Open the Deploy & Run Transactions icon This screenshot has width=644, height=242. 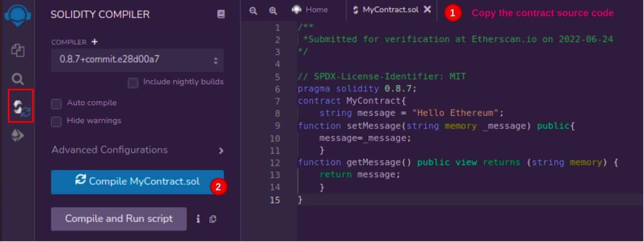(17, 136)
